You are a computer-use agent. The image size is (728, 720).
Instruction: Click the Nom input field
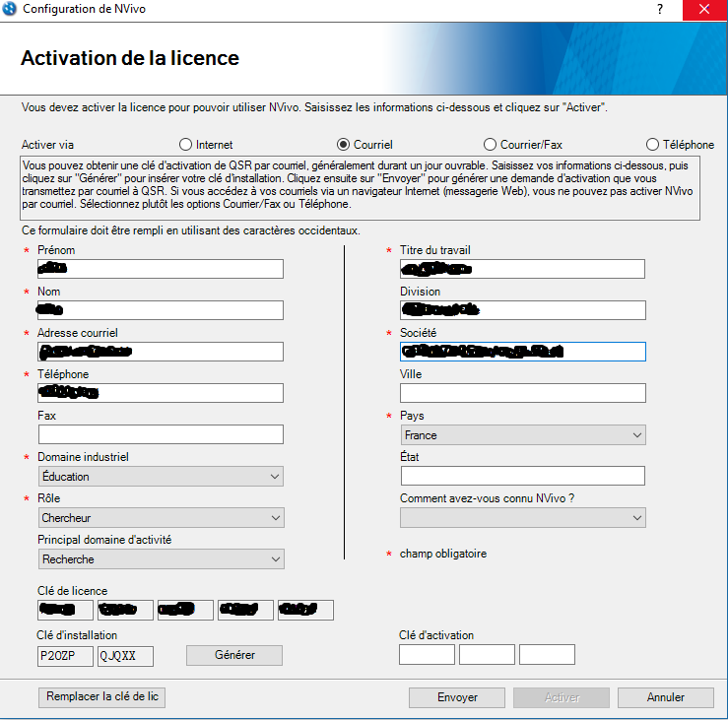[161, 310]
